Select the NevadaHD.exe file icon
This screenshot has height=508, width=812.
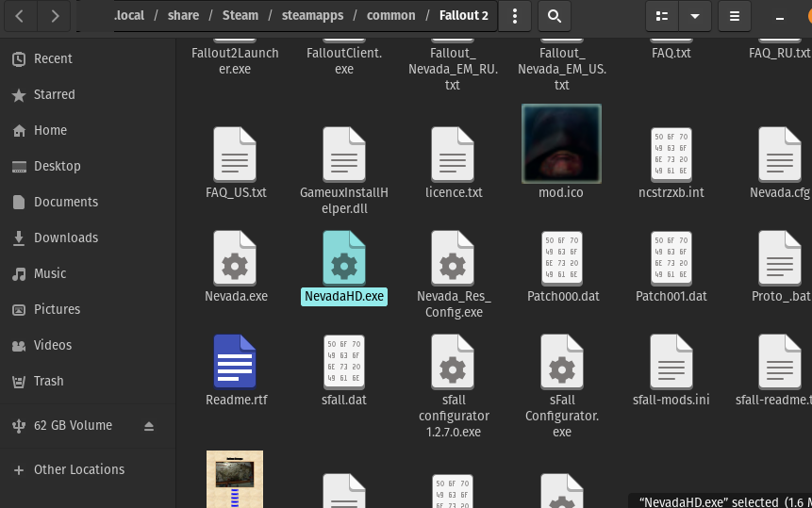(x=344, y=257)
